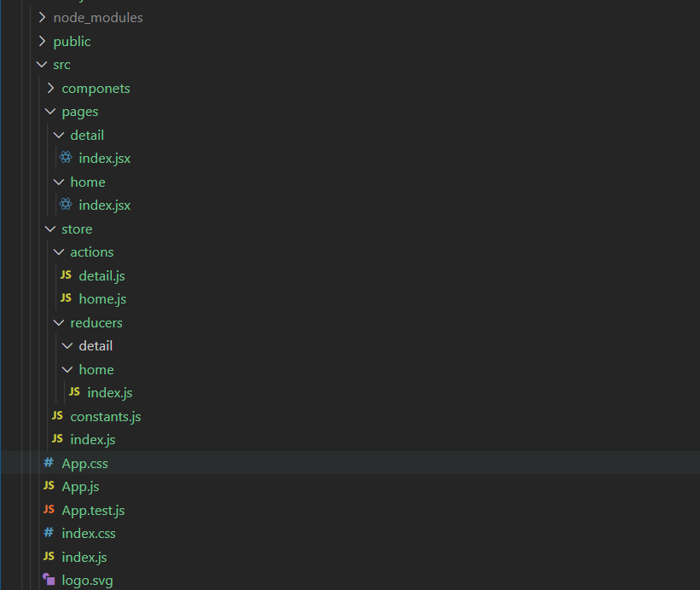This screenshot has height=590, width=700.
Task: Open index.jsx in pages detail folder
Action: 105,159
